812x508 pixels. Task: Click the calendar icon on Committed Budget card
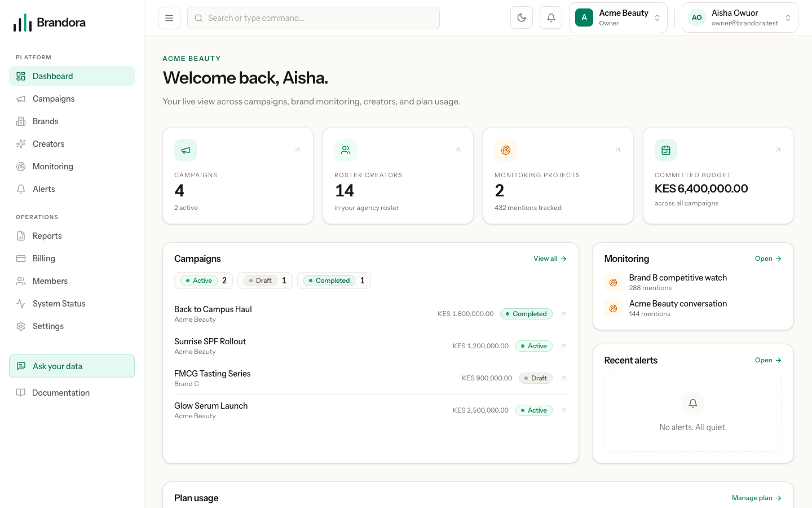[x=666, y=150]
